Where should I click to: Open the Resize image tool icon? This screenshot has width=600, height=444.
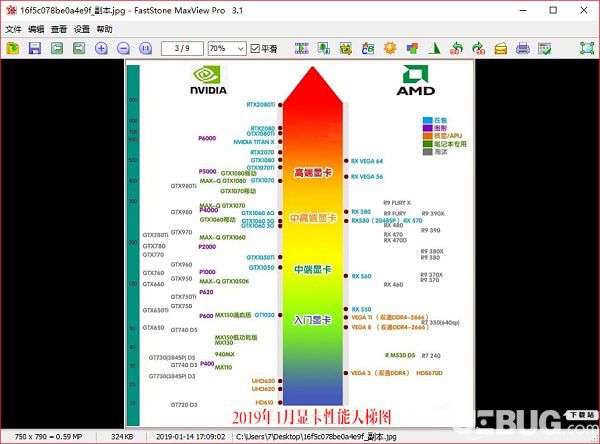click(324, 48)
